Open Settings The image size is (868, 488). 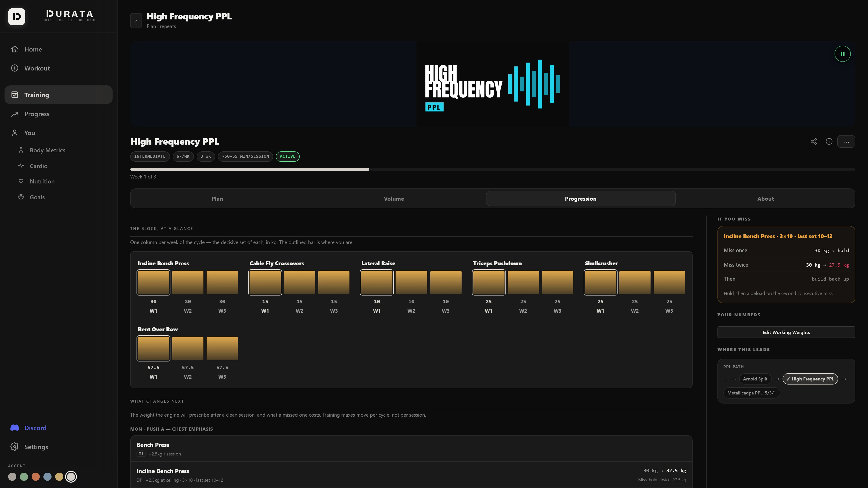[x=58, y=447]
